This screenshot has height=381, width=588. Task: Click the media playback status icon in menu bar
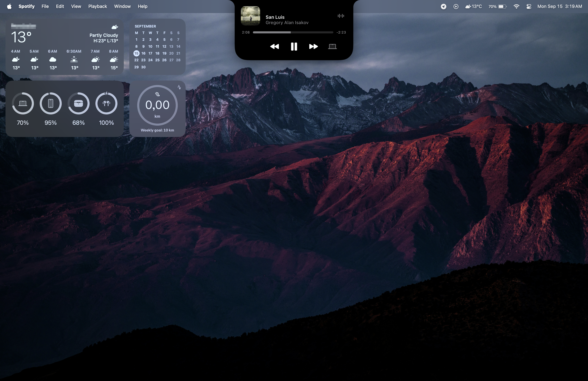(x=456, y=6)
